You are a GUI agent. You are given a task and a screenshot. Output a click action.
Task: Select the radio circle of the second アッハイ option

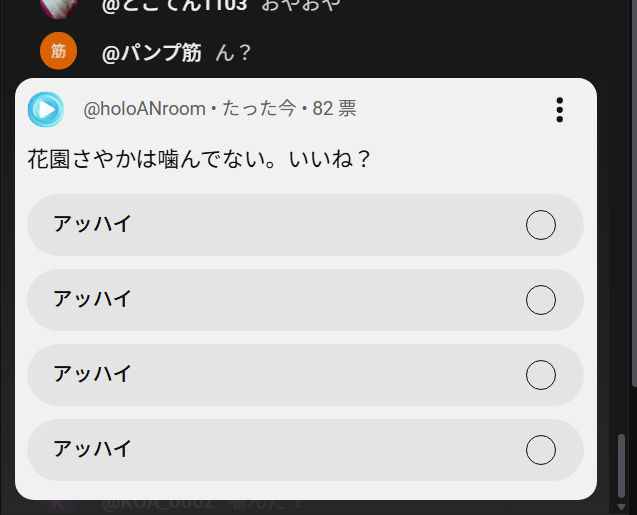(541, 300)
